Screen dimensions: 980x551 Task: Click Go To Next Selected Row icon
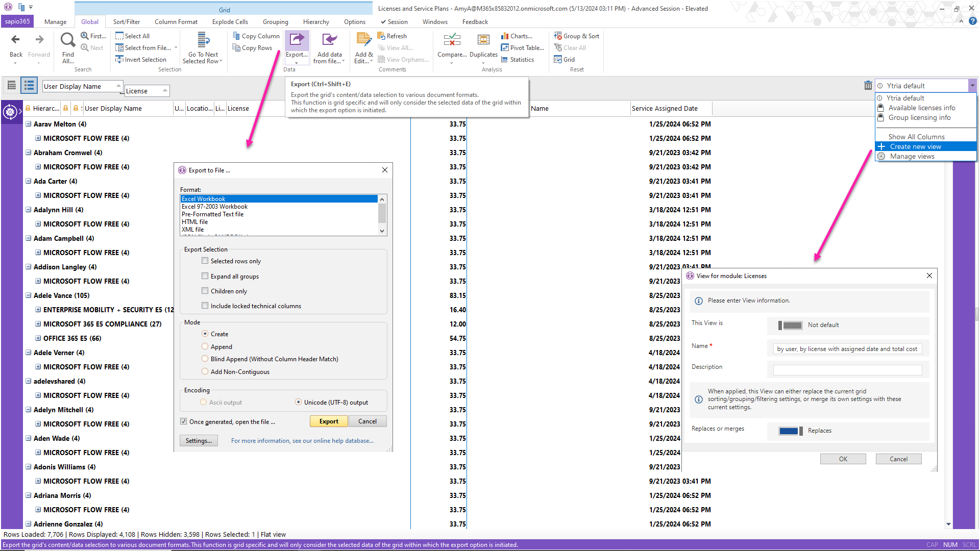point(203,40)
